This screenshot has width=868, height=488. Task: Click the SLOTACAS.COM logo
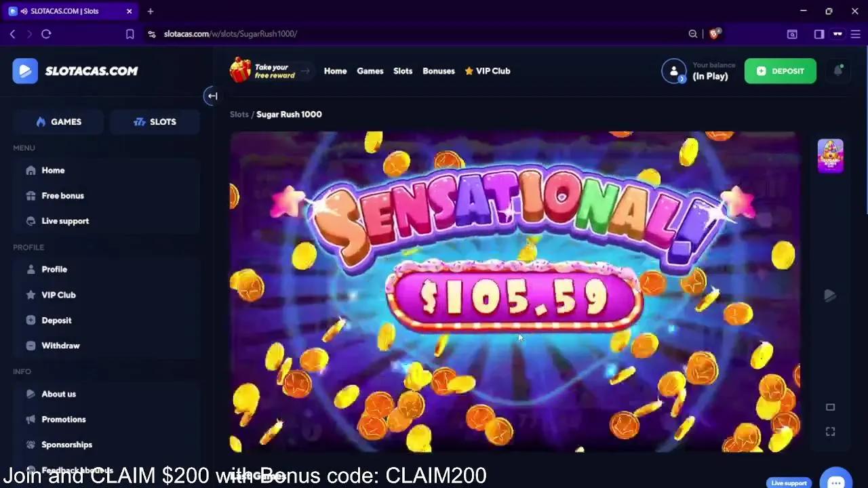click(x=75, y=71)
